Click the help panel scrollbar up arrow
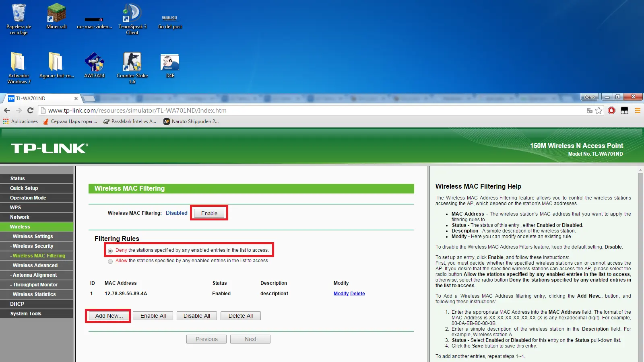644x362 pixels. point(640,170)
